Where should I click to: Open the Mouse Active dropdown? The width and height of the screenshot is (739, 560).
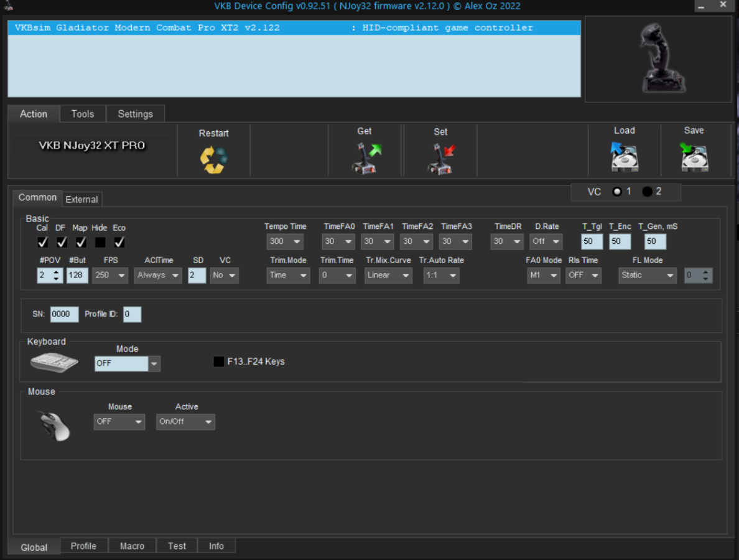(x=185, y=422)
